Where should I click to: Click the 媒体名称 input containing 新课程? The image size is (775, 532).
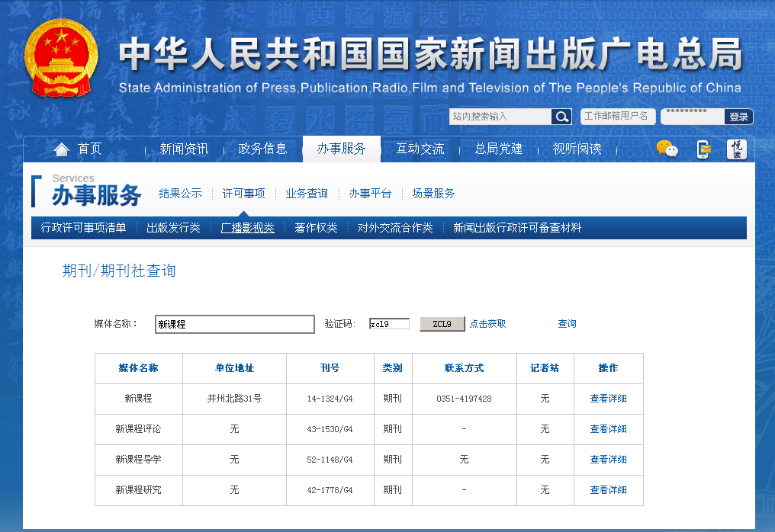pyautogui.click(x=235, y=324)
